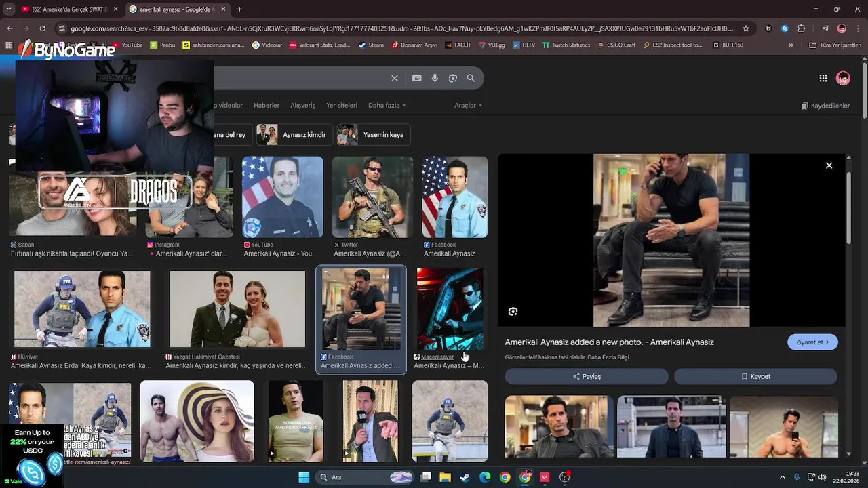
Task: Open the YouTube bookmark
Action: click(x=127, y=45)
